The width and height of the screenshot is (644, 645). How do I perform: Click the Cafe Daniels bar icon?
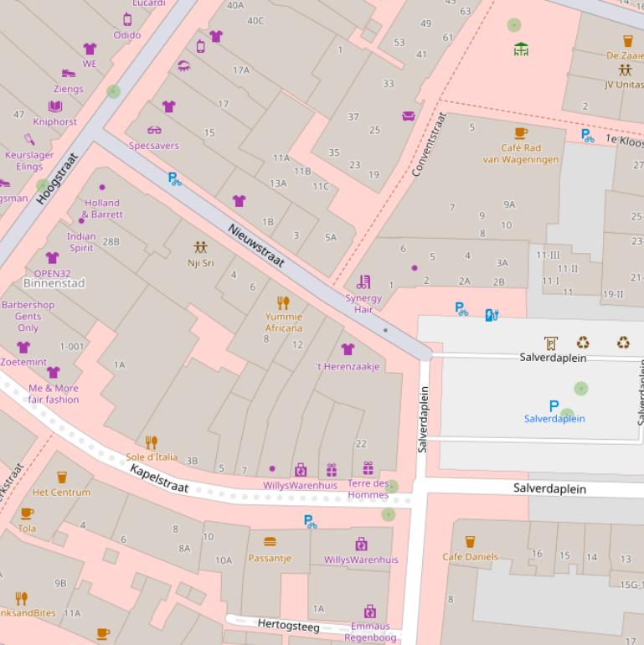(470, 542)
